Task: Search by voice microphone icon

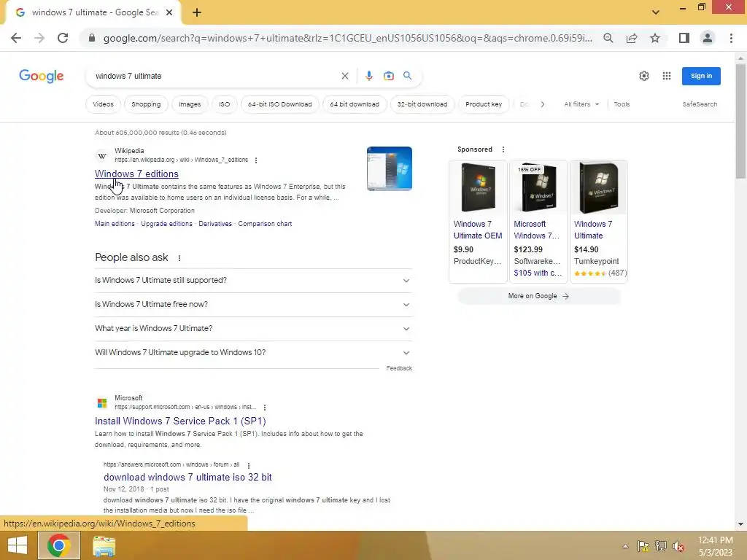Action: [x=368, y=76]
